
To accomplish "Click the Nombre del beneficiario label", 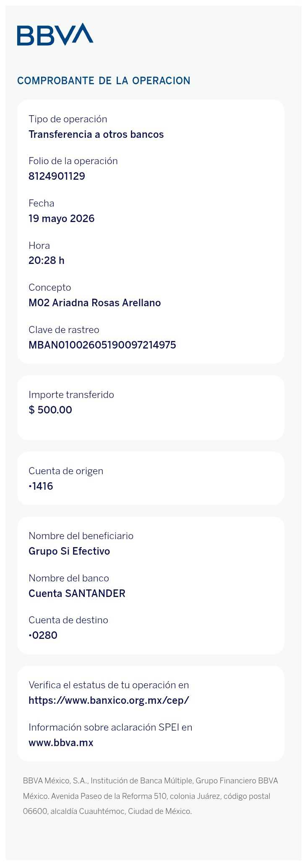I will 81,536.
